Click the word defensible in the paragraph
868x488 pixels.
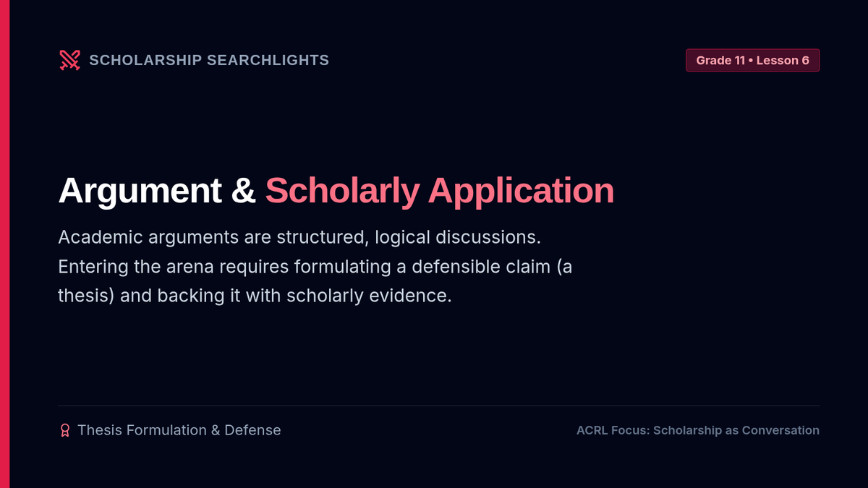pos(456,267)
